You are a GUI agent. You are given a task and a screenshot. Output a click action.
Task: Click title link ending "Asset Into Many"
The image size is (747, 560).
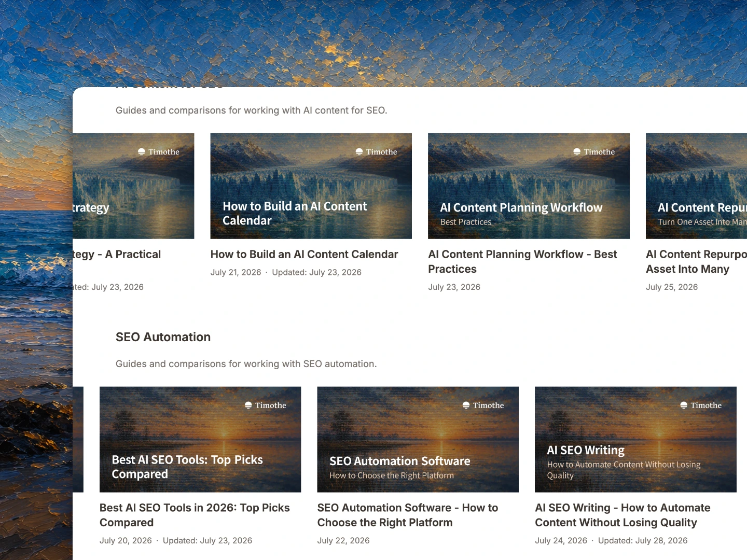pyautogui.click(x=696, y=262)
